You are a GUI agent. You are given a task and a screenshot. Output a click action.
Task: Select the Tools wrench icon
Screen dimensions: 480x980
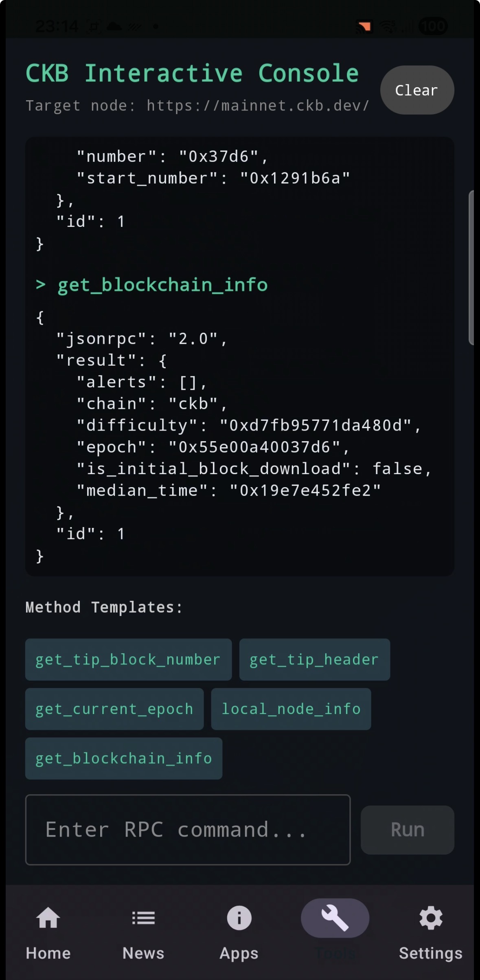(x=335, y=918)
